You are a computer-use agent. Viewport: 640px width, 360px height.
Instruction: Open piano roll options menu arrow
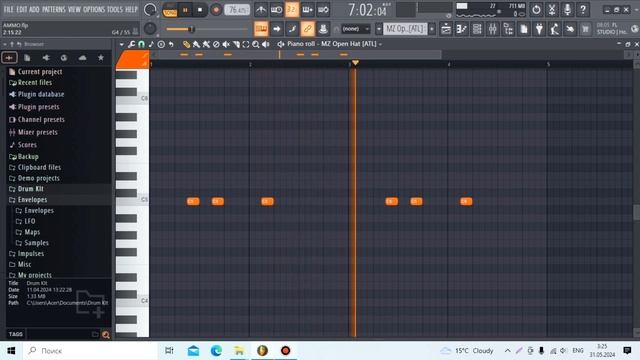coord(121,44)
